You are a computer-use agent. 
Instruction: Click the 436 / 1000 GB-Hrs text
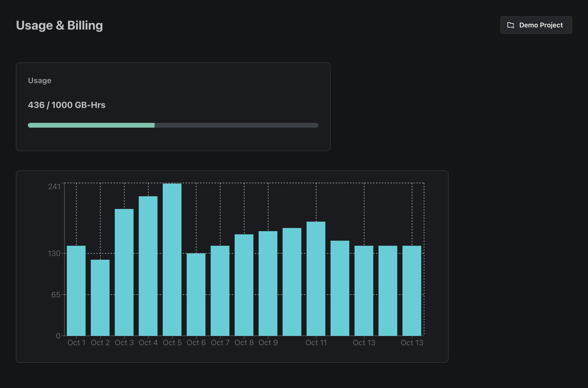[67, 105]
